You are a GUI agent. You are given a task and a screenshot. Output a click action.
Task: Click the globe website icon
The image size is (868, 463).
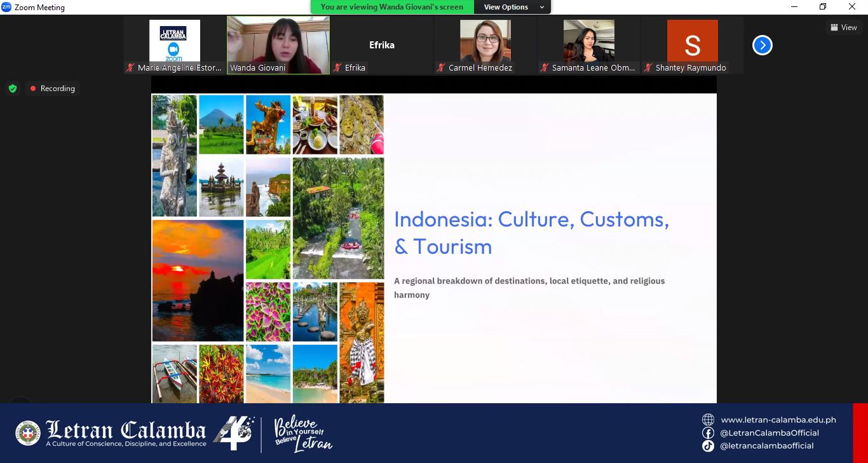point(708,420)
